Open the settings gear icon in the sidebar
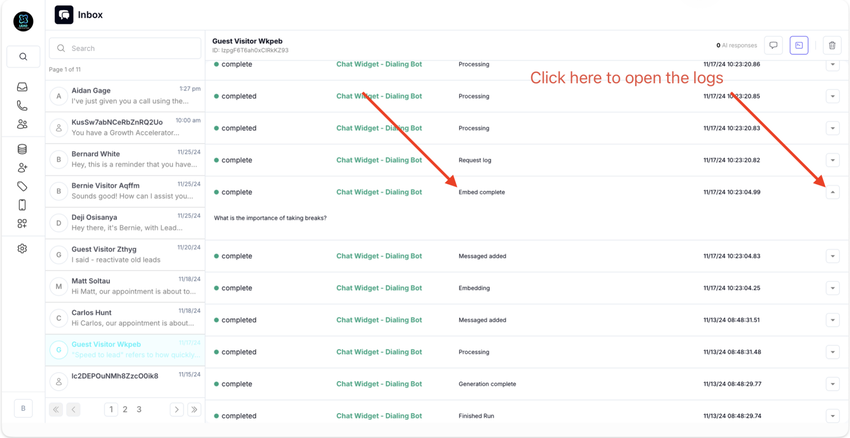This screenshot has height=438, width=850. click(22, 249)
